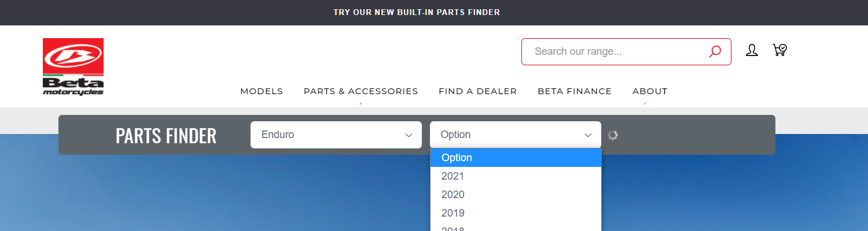This screenshot has height=231, width=868.
Task: Open the shopping cart icon
Action: pyautogui.click(x=779, y=50)
